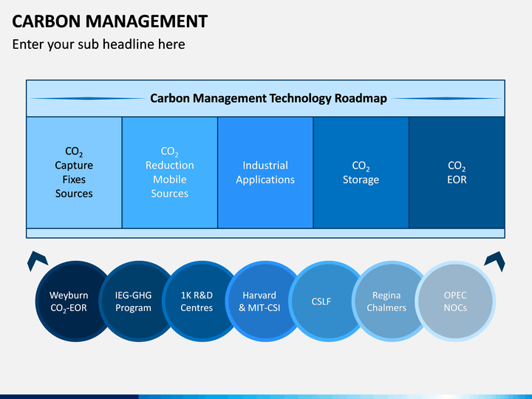Screen dimensions: 532x399
Task: Click the 'Regina Chalmers' circle
Action: coord(386,301)
